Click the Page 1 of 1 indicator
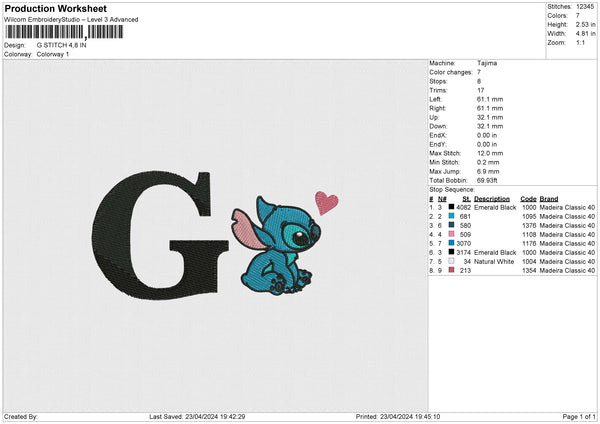Viewport: 600px width, 424px height. pos(579,417)
